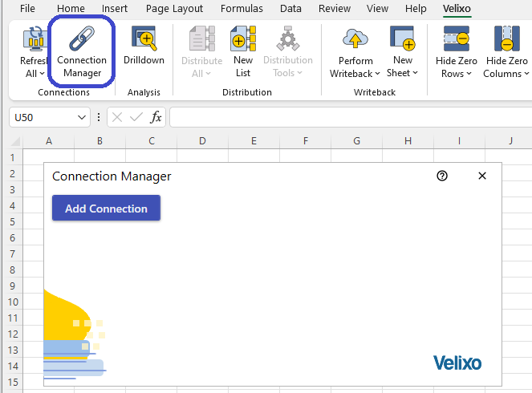Select row 7 header
The width and height of the screenshot is (532, 393).
(13, 253)
